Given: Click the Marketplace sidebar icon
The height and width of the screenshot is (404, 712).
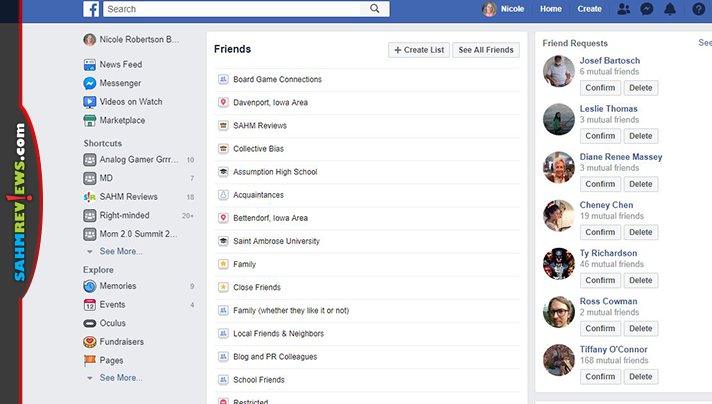Looking at the screenshot, I should (x=89, y=120).
